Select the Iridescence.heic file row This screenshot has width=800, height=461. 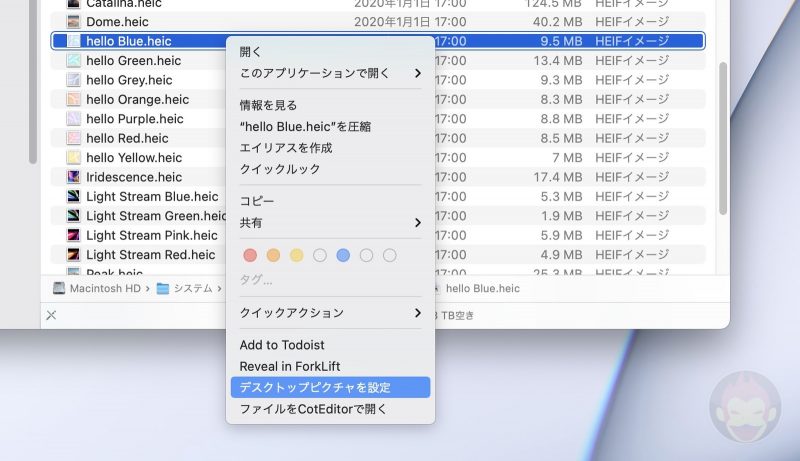click(378, 177)
